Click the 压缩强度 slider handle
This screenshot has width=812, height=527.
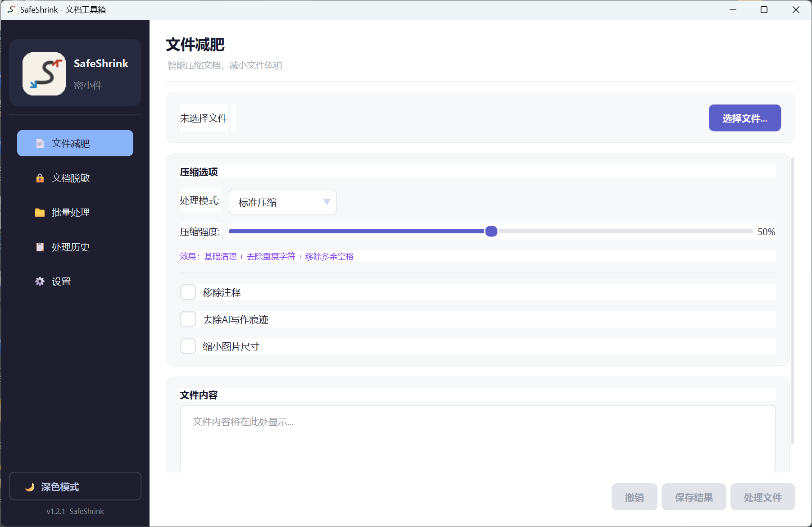click(x=491, y=232)
